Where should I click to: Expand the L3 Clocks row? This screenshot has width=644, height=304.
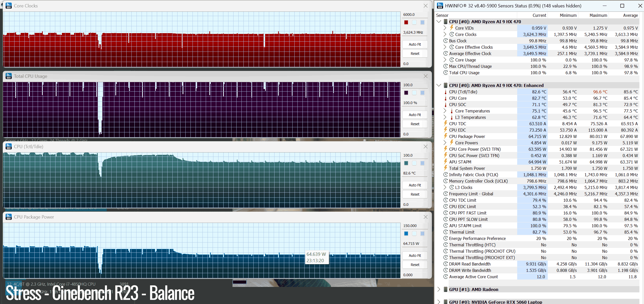pos(445,187)
